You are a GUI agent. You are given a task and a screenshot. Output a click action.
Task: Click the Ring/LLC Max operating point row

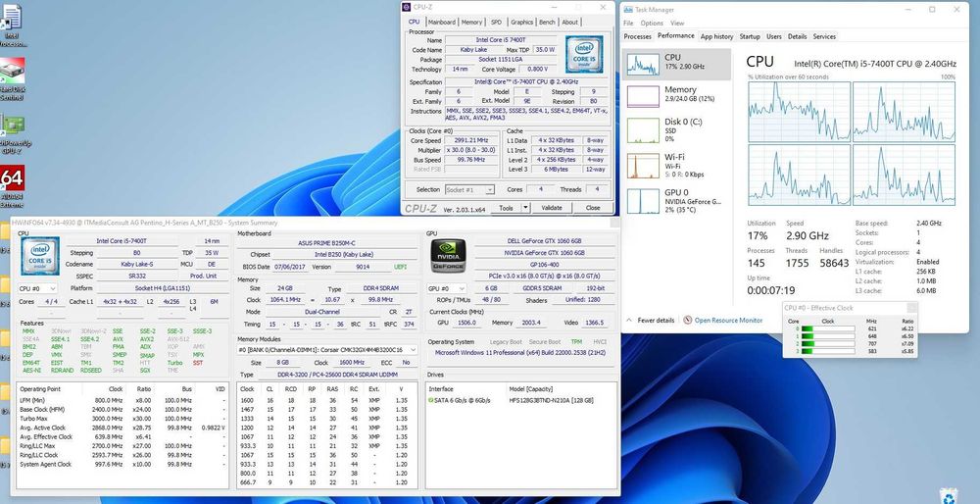[122, 446]
